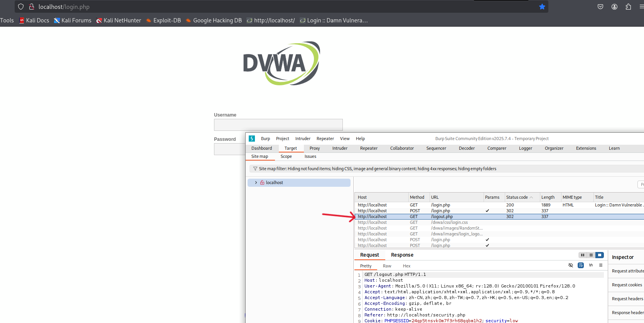Expand Request headers in Inspector
The height and width of the screenshot is (323, 644).
(x=627, y=299)
